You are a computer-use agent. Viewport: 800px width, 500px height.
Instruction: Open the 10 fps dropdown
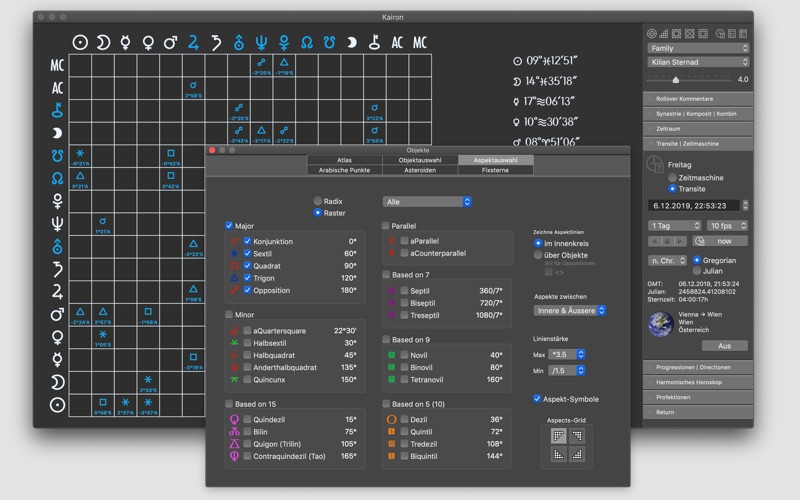[x=728, y=226]
